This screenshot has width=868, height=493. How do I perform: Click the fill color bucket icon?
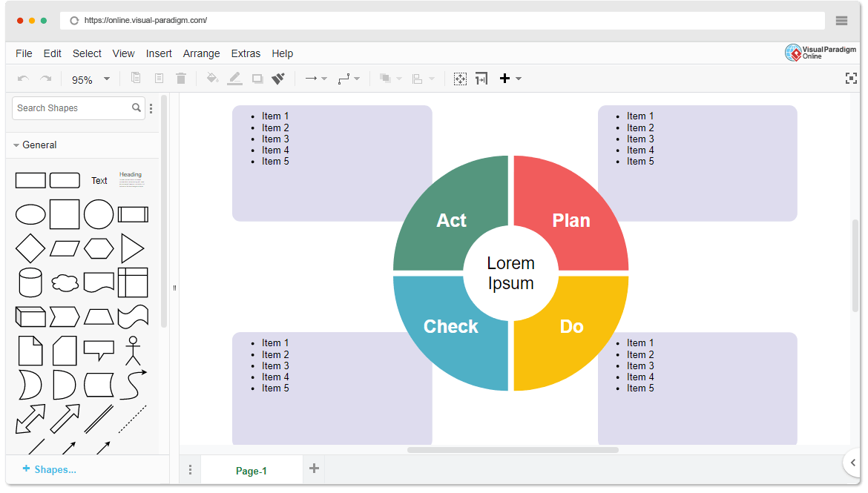click(x=212, y=78)
